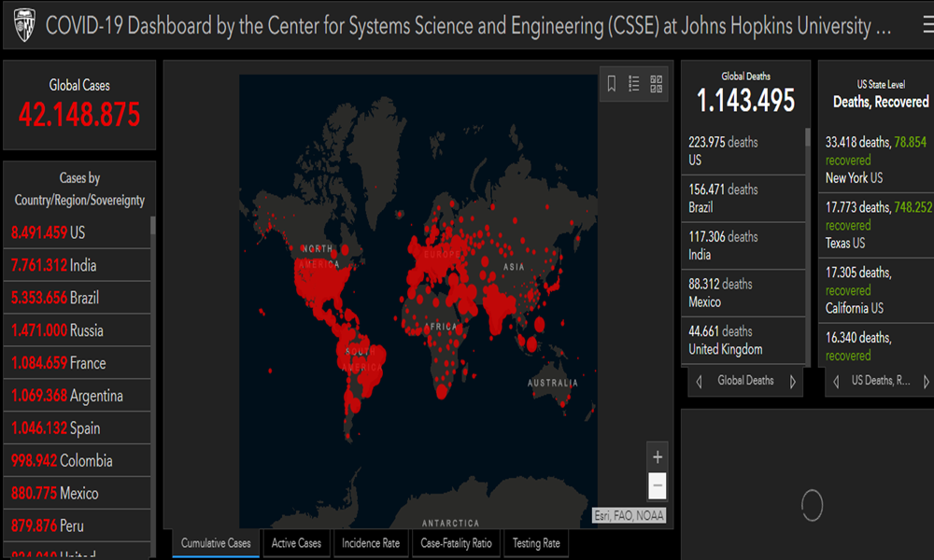
Task: Select the Testing Rate tab
Action: (536, 543)
